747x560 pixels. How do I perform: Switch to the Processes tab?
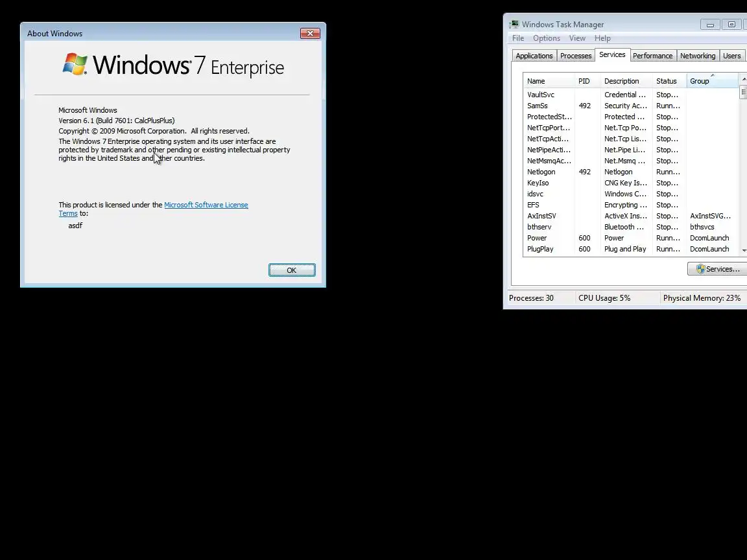pos(576,56)
